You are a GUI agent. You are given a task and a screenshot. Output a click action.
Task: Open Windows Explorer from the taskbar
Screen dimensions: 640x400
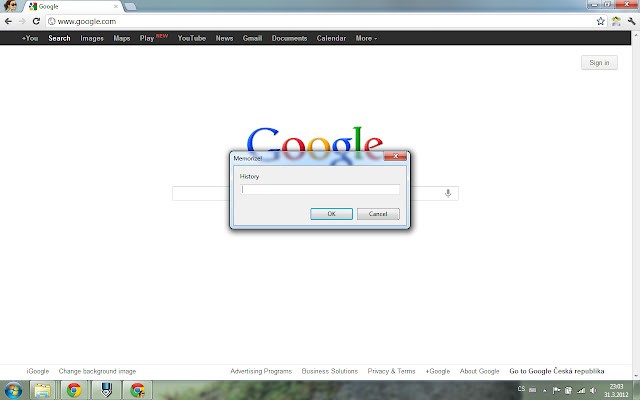[x=43, y=390]
